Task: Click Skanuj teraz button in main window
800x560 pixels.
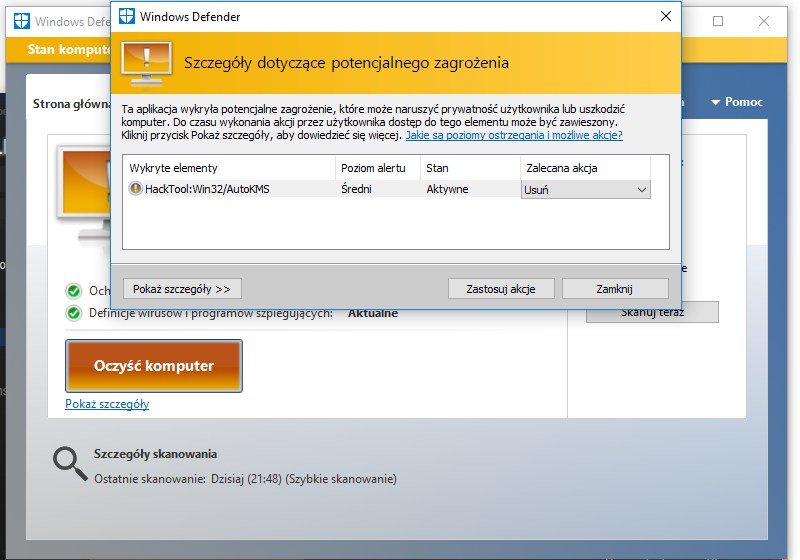Action: tap(652, 312)
